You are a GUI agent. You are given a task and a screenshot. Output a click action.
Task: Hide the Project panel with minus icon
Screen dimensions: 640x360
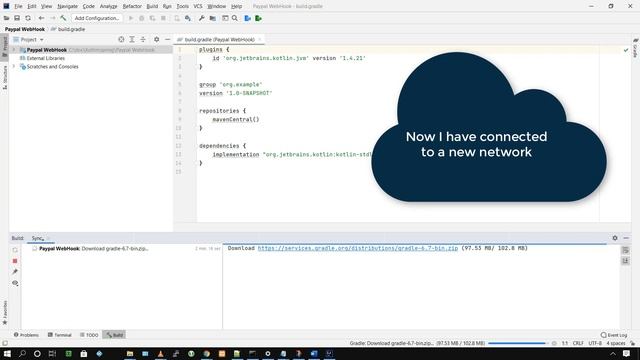pyautogui.click(x=167, y=40)
